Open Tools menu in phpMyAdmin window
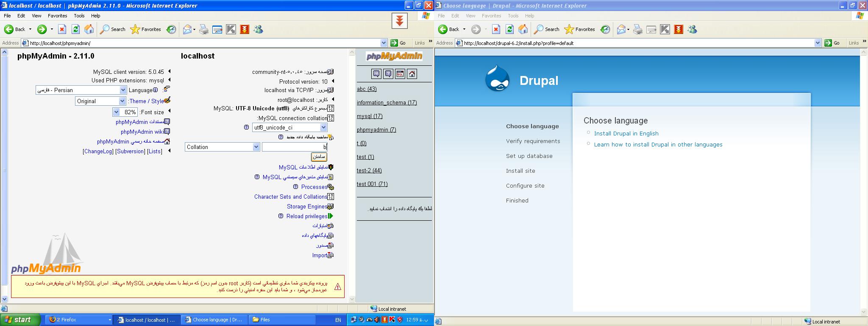The image size is (868, 326). pyautogui.click(x=79, y=16)
